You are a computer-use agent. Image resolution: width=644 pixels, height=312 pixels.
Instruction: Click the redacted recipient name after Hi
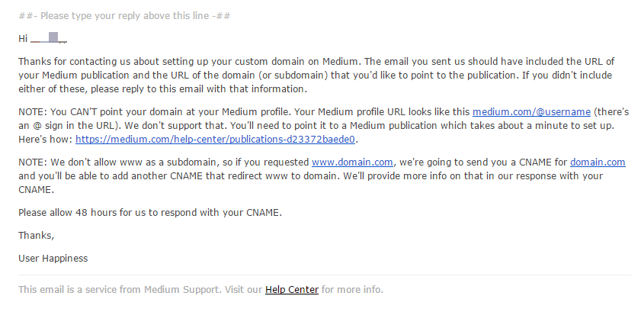[x=49, y=38]
